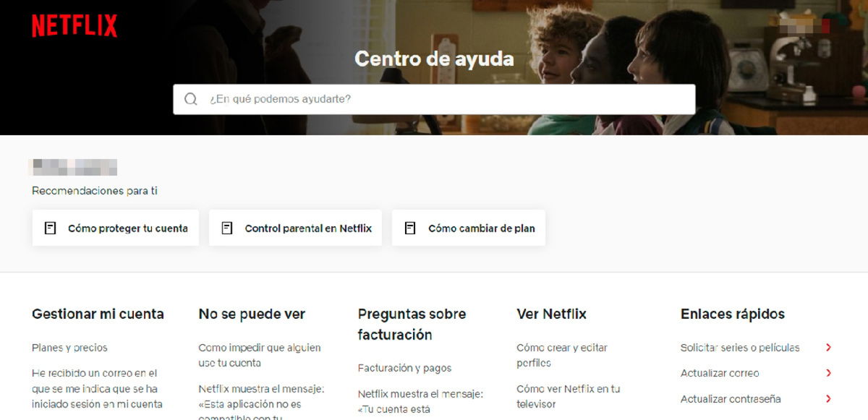Select the 'Cómo proteger tu cuenta' card

coord(116,227)
